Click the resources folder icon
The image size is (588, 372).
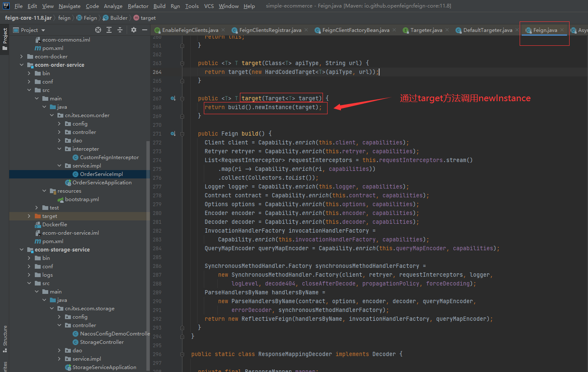(53, 191)
